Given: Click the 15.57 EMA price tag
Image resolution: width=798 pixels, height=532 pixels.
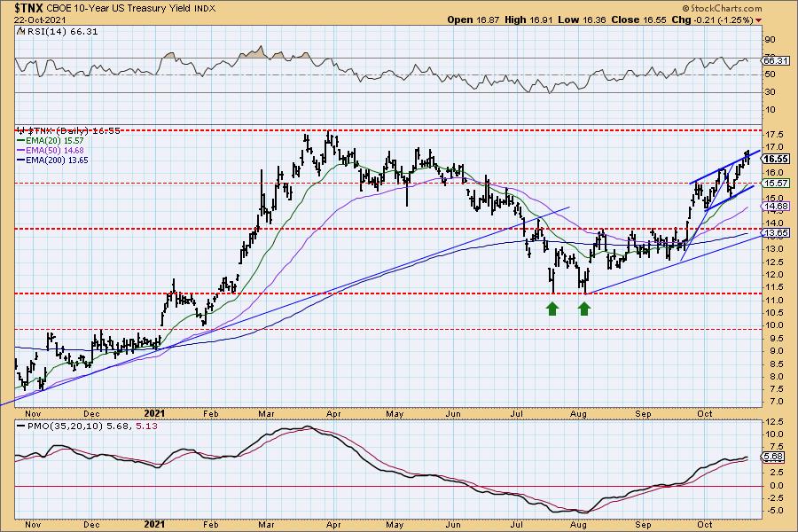Looking at the screenshot, I should tap(776, 183).
